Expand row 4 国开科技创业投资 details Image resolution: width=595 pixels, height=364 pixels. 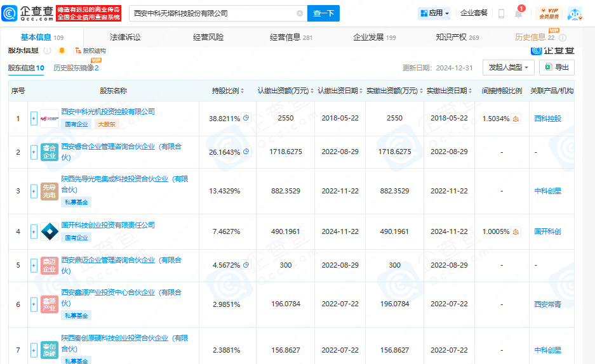pos(34,231)
